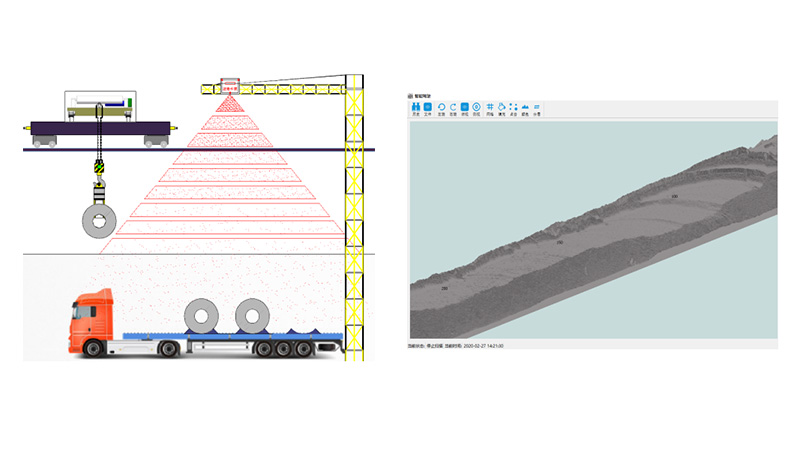The height and width of the screenshot is (450, 800).
Task: Click the red laser scanner atop tower arm
Action: click(232, 87)
